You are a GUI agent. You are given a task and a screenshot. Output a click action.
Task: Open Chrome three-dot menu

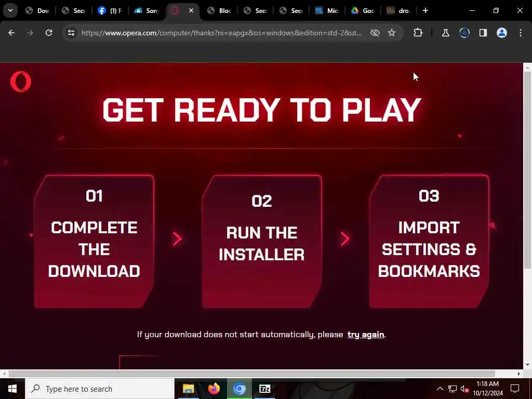click(521, 33)
